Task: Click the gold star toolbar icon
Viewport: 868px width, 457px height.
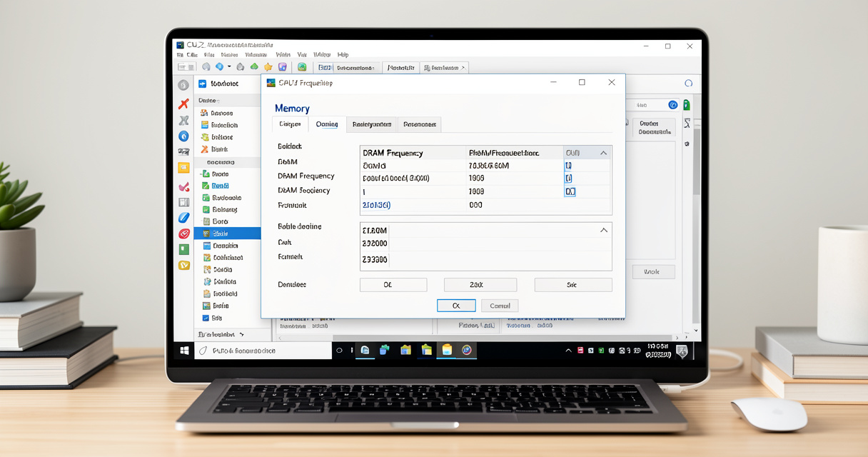Action: (x=268, y=67)
